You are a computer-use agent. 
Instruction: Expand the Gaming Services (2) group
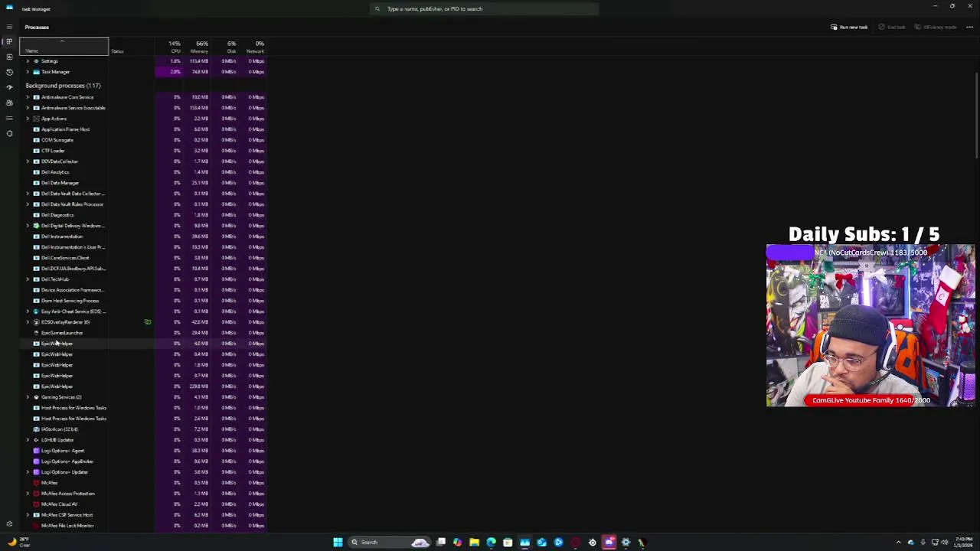(x=28, y=397)
